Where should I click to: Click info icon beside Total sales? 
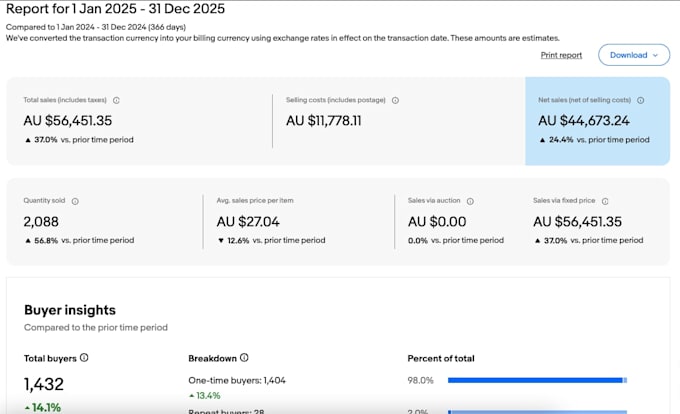[x=116, y=100]
